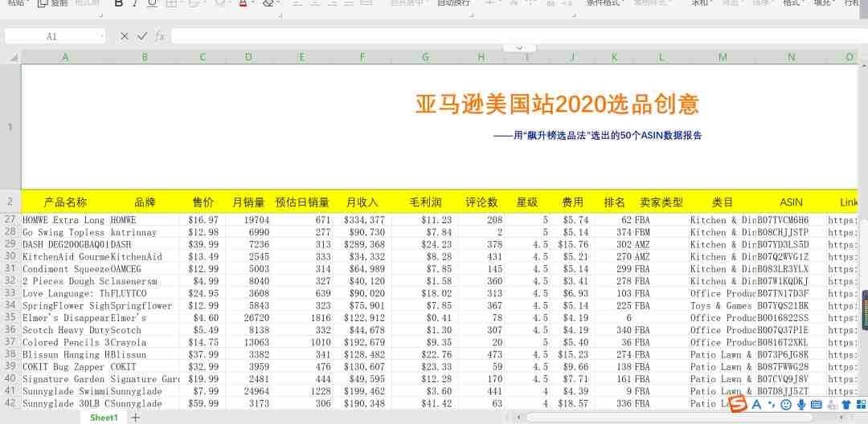
Task: Toggle the Sogou punctuation mode icon
Action: (772, 406)
